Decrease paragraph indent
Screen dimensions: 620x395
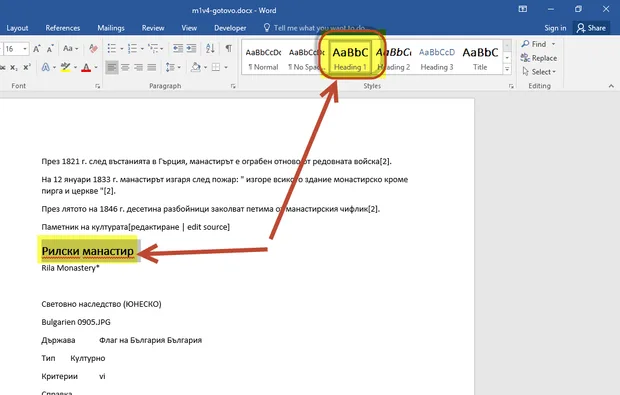click(178, 48)
